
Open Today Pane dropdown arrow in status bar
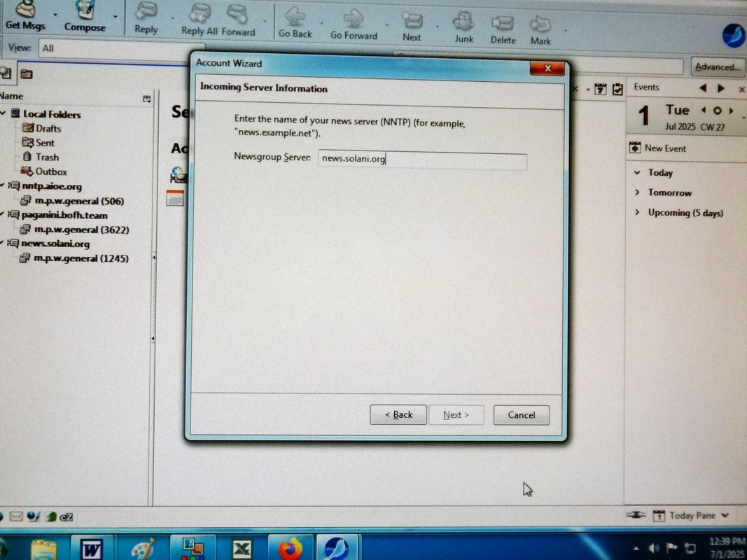[x=725, y=515]
